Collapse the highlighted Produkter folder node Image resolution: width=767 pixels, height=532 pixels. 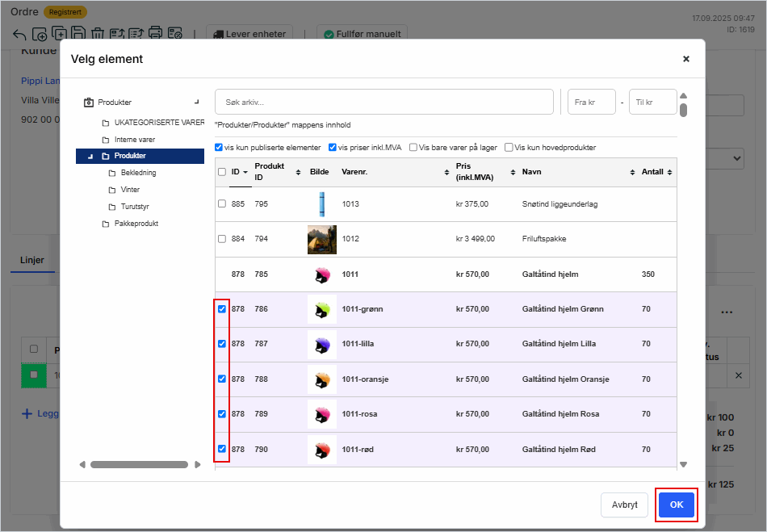click(x=90, y=157)
